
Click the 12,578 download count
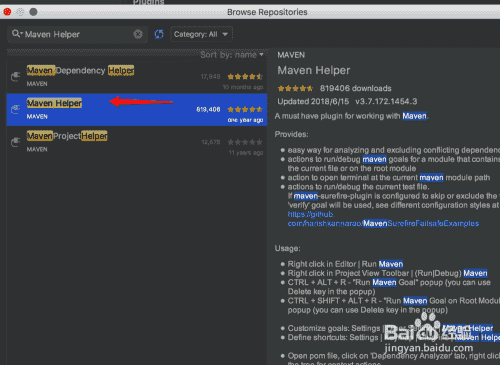coord(211,142)
